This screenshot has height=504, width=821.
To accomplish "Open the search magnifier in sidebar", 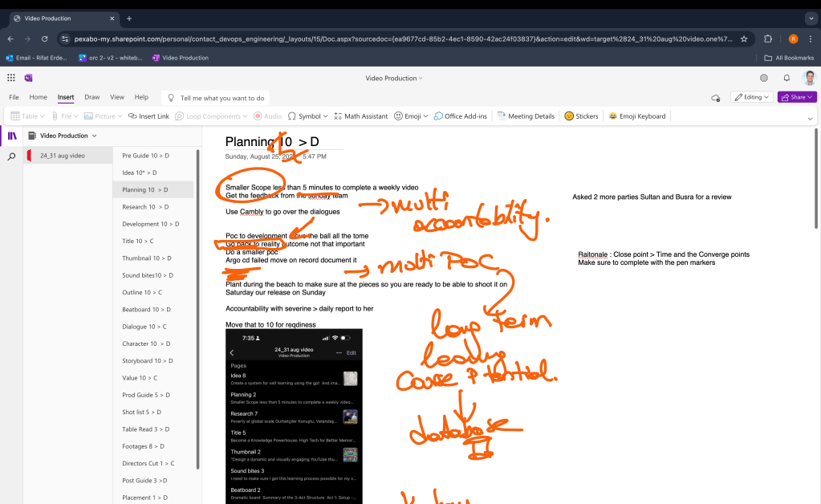I will 11,156.
